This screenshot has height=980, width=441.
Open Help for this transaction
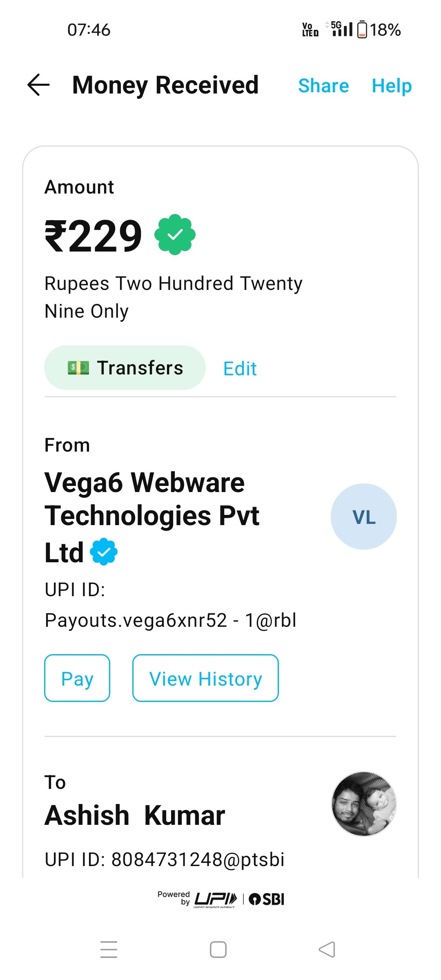click(392, 86)
